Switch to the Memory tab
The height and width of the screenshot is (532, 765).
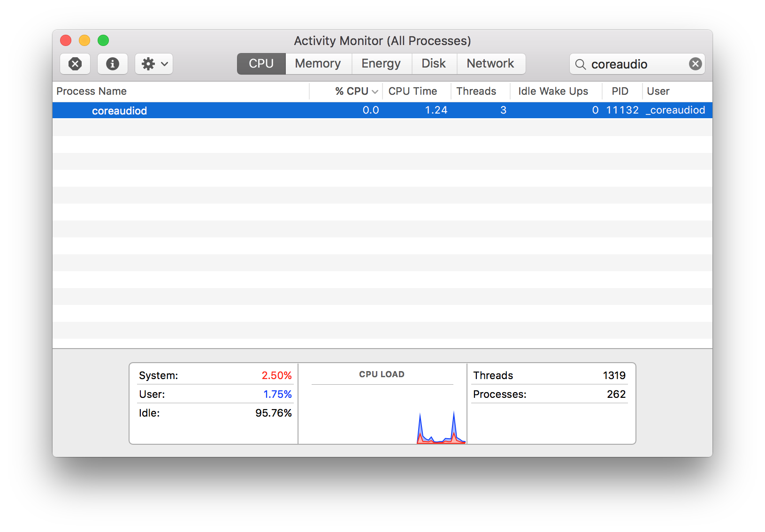(318, 64)
